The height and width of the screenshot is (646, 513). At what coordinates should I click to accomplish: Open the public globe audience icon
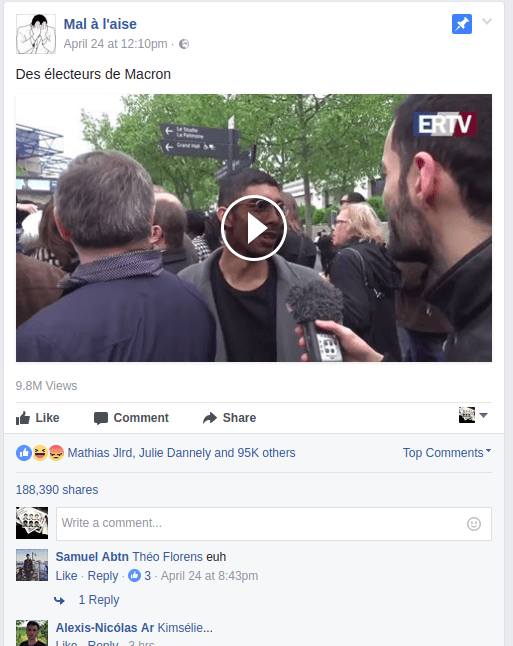pos(184,44)
